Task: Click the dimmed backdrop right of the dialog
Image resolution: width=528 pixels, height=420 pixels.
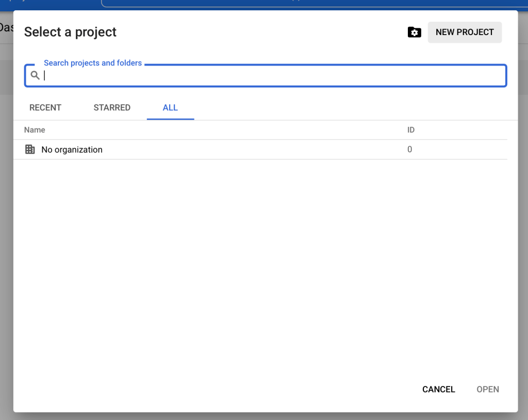Action: pos(523,206)
